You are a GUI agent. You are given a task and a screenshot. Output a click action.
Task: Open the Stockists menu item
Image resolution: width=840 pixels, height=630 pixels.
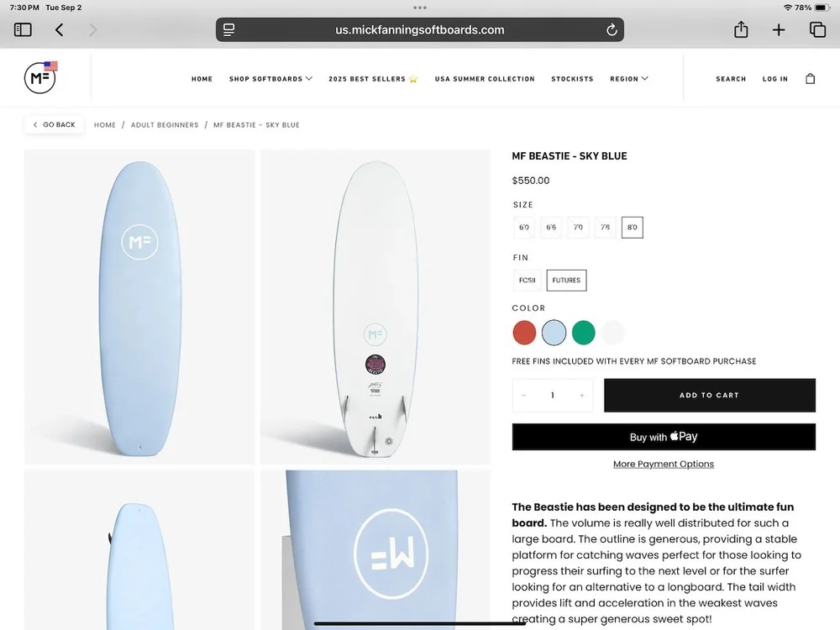pos(572,79)
